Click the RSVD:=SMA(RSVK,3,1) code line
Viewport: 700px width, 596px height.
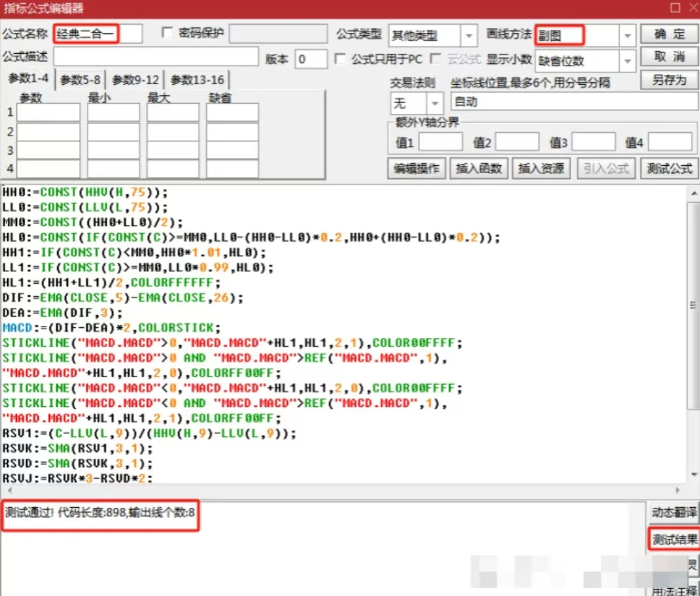pos(78,463)
